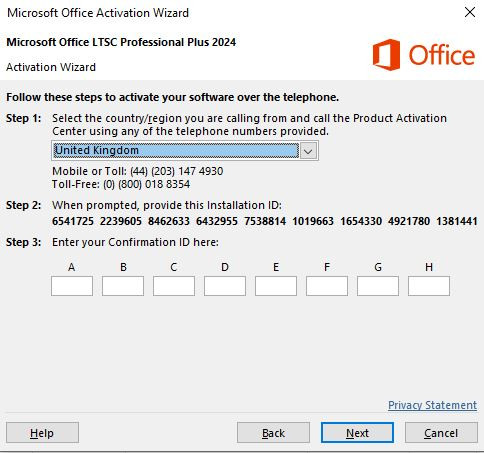Open the Privacy Statement link

coord(432,405)
